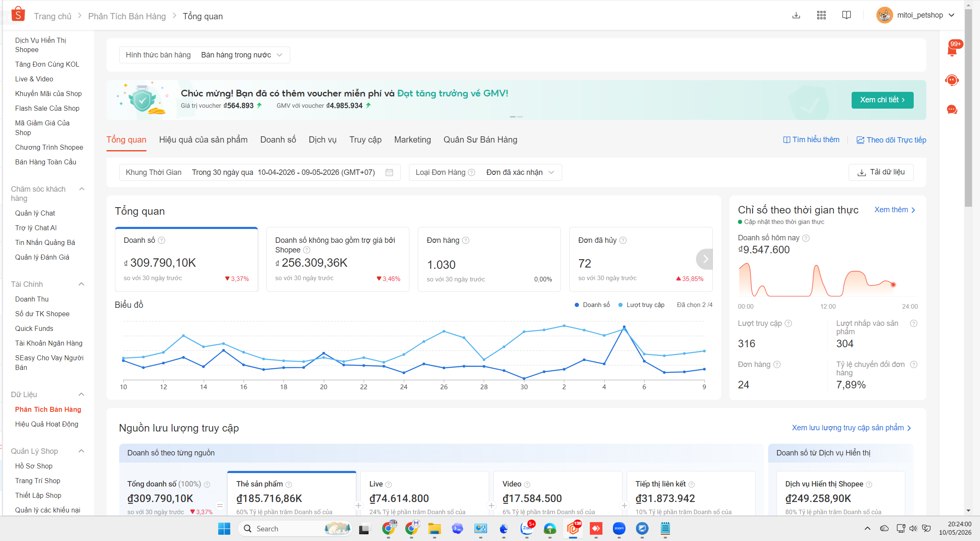The width and height of the screenshot is (980, 541).
Task: Open the chat bubble icon on right sidebar
Action: tap(952, 110)
